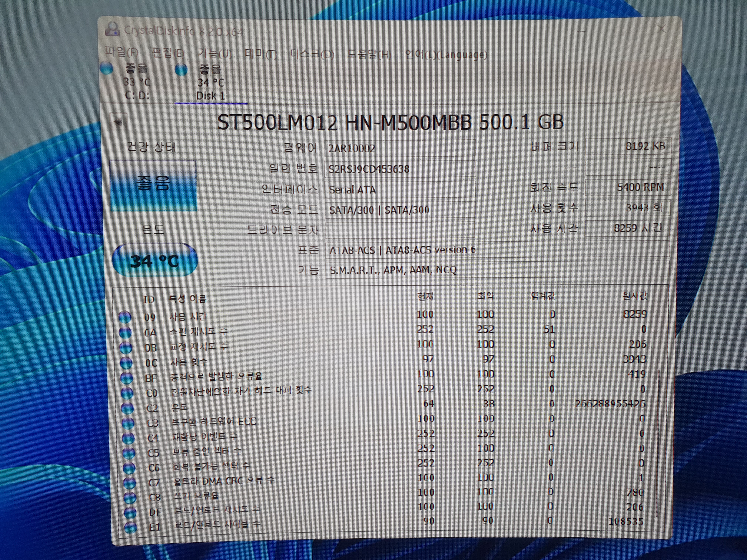
Task: Open the 언어(L)(Language) menu
Action: tap(446, 54)
